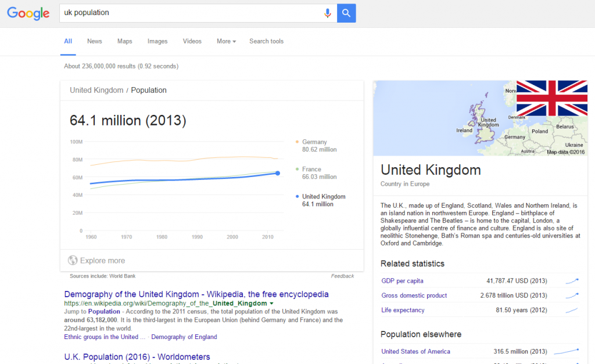The height and width of the screenshot is (364, 595).
Task: Click 41,787.47 USD (2013) value
Action: (x=517, y=281)
